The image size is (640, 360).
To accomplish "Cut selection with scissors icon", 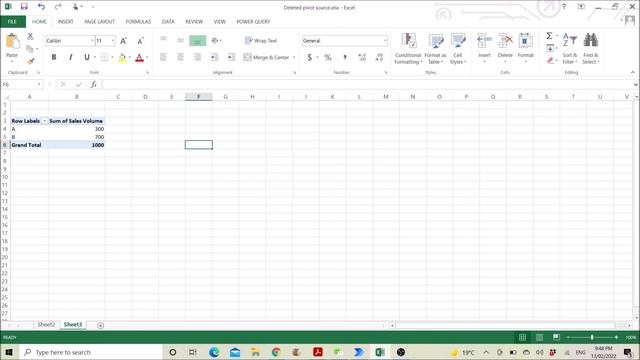I will (x=30, y=36).
